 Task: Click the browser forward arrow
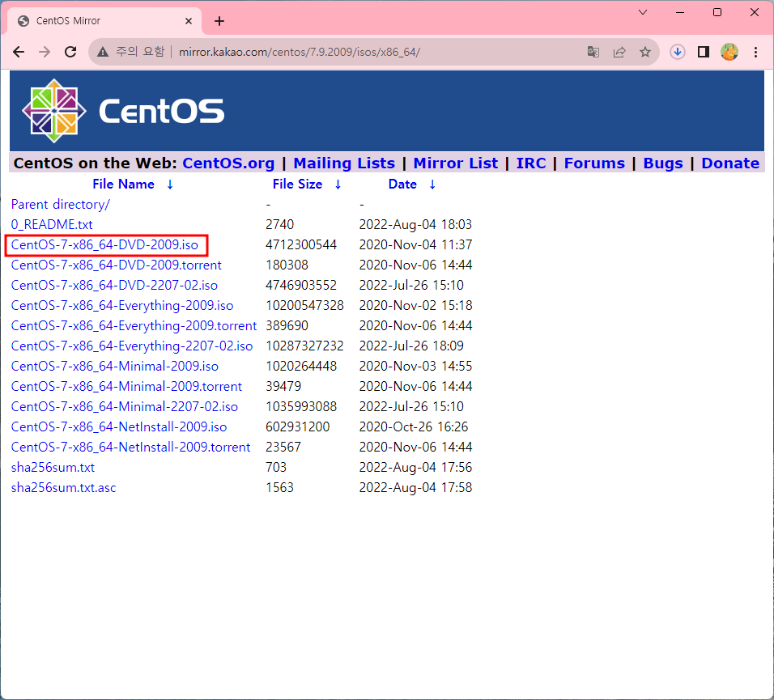(x=45, y=52)
